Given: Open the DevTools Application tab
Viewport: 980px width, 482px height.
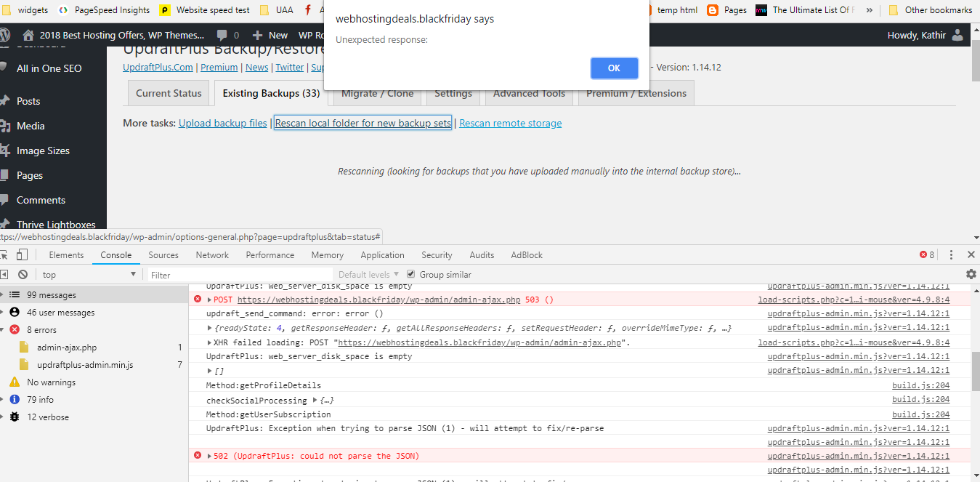Looking at the screenshot, I should [382, 255].
